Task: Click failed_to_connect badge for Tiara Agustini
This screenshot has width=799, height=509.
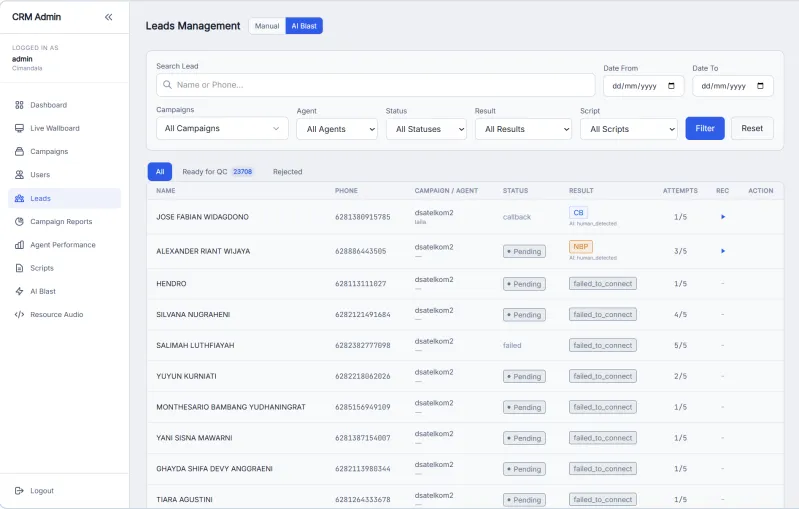Action: [602, 500]
